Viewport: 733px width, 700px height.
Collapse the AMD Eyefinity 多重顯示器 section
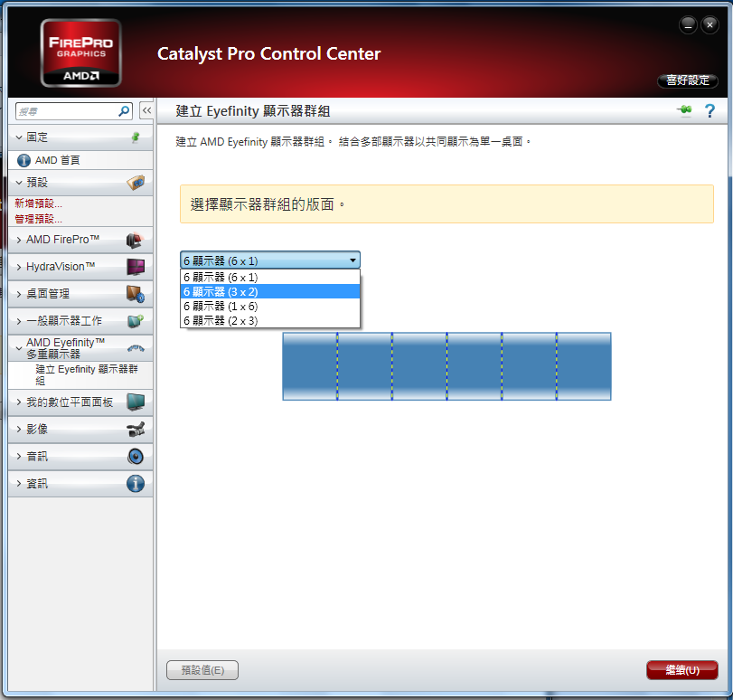tap(19, 348)
